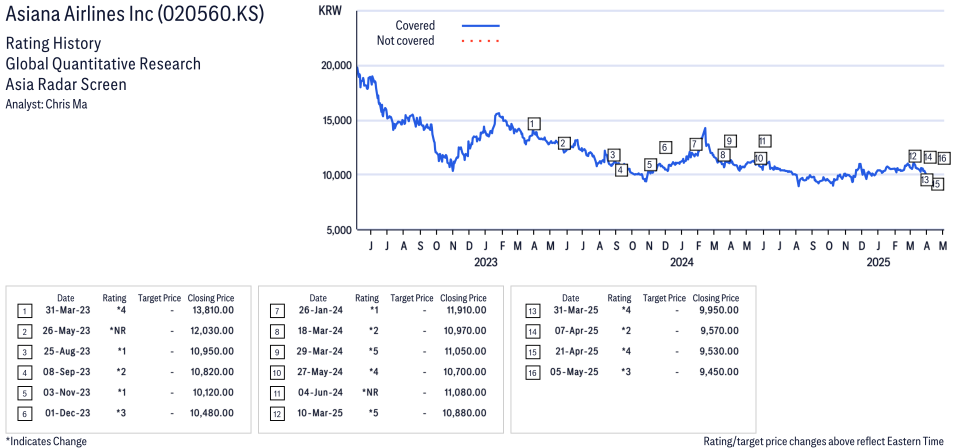Image resolution: width=955 pixels, height=448 pixels.
Task: Click the 10,880.00 closing price
Action: (x=466, y=413)
